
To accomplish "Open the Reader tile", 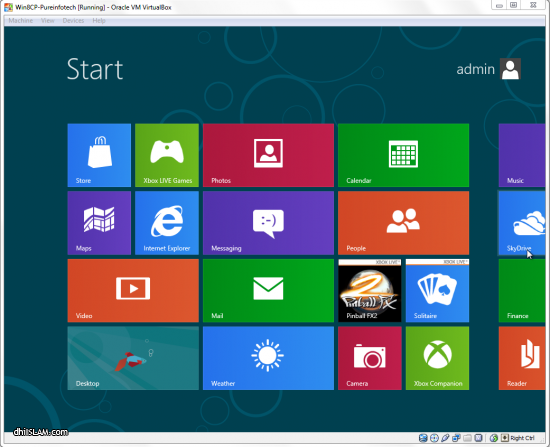I will pyautogui.click(x=522, y=358).
